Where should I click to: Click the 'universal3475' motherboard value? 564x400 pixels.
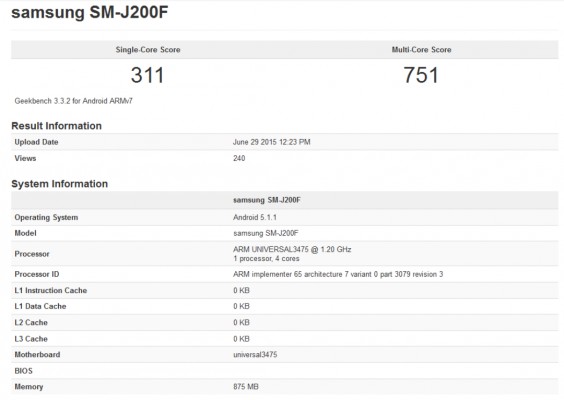coord(255,354)
